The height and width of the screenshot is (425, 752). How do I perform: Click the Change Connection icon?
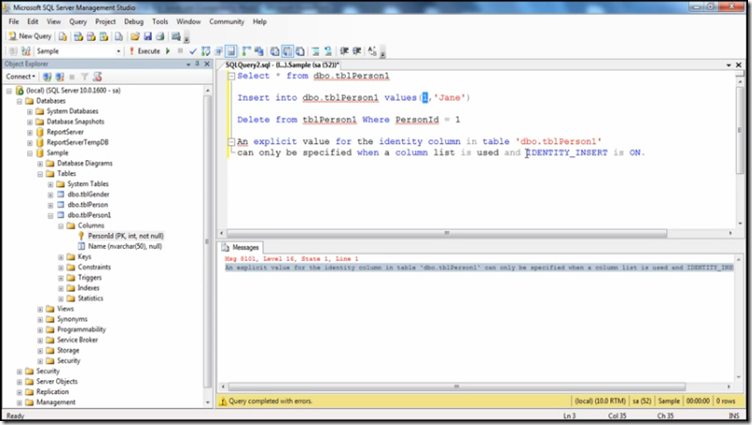[26, 51]
